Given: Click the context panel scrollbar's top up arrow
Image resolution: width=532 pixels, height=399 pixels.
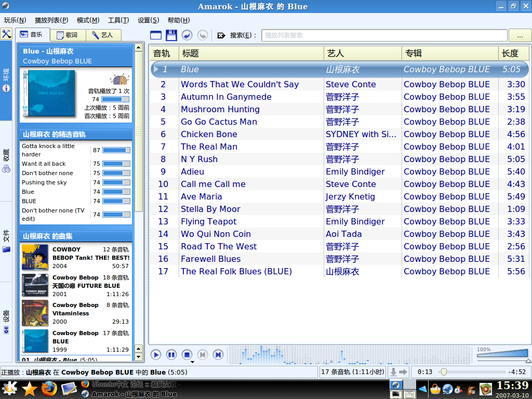Looking at the screenshot, I should 138,47.
